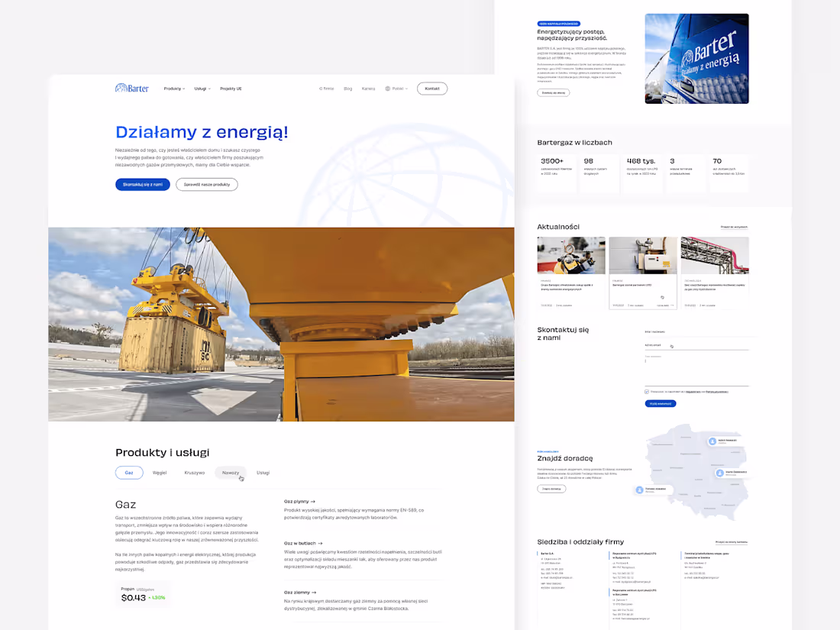The width and height of the screenshot is (840, 630).
Task: Click the arrow icon next to "Gaz płynny"
Action: 312,502
